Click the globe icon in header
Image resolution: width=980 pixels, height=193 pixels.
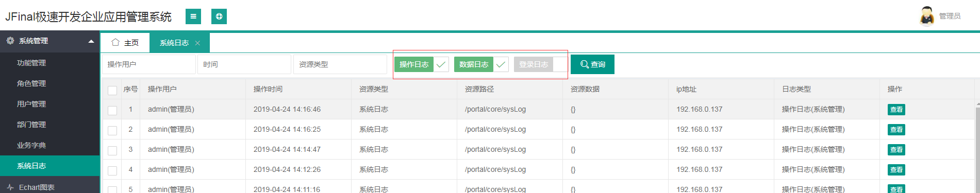click(x=219, y=16)
